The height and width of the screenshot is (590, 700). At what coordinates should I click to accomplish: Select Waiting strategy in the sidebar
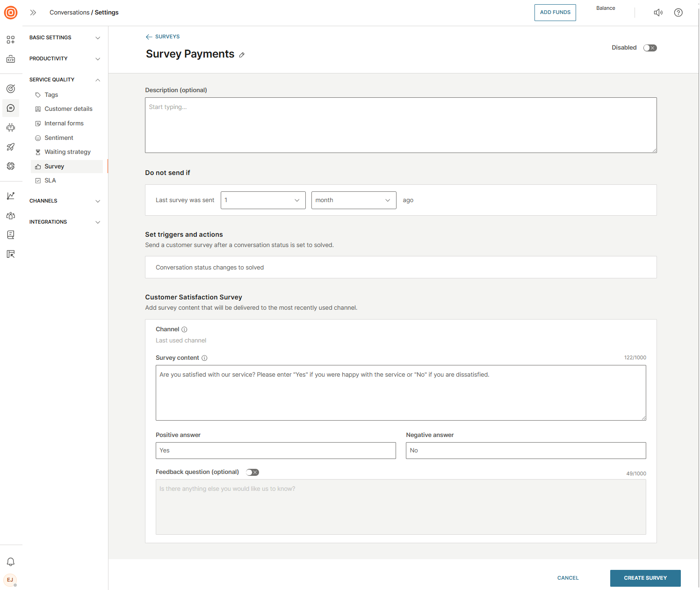(67, 152)
